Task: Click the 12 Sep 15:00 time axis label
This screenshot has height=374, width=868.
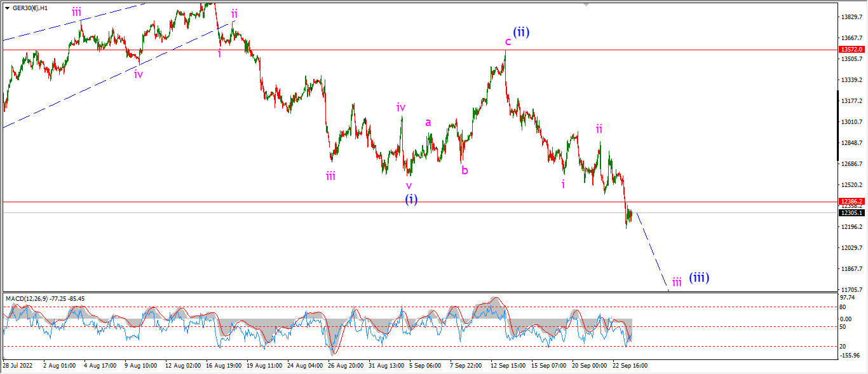Action: [508, 366]
